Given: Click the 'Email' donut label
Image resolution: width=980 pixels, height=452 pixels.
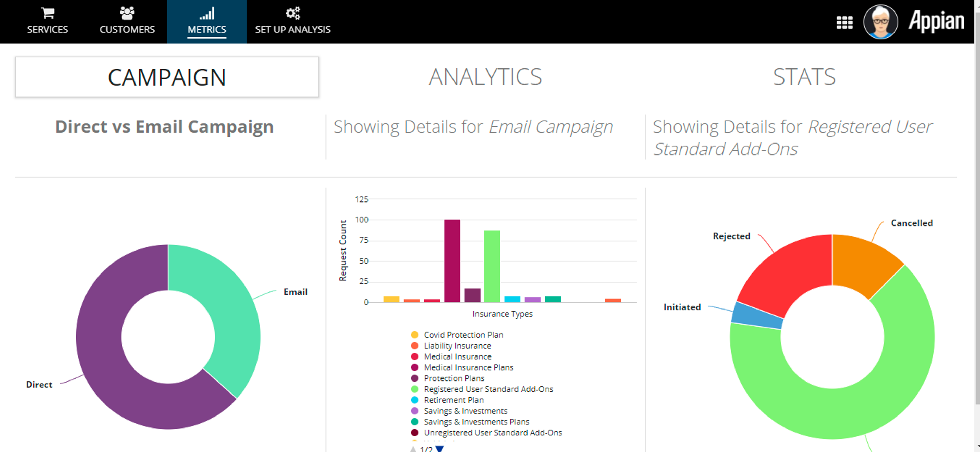Looking at the screenshot, I should click(x=295, y=292).
